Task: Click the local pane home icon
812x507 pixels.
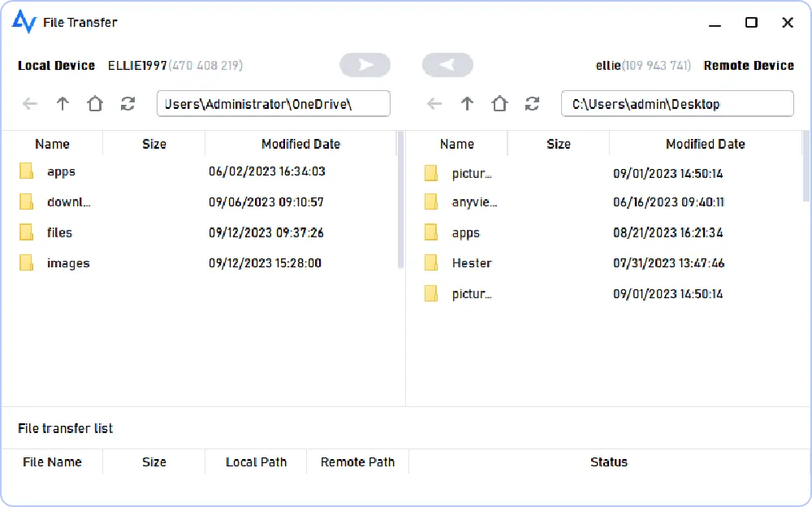Action: click(95, 103)
